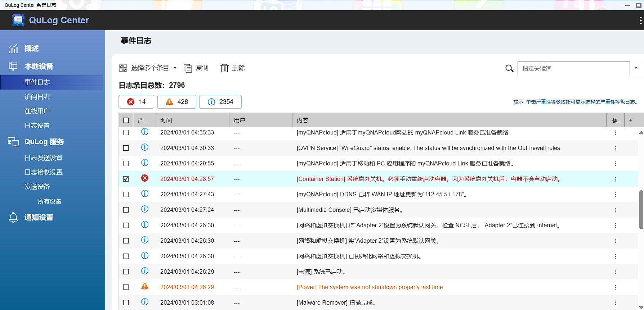Click the notification settings bell icon
This screenshot has width=644, height=310.
click(13, 217)
